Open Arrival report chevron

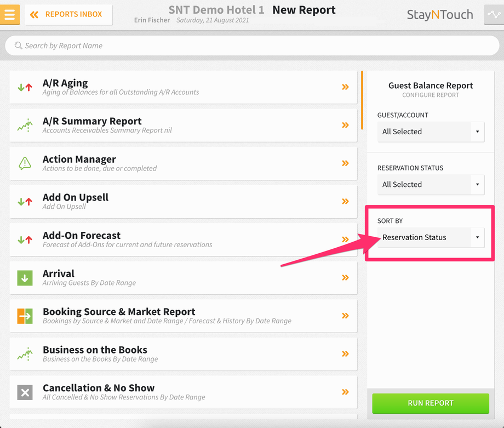(345, 277)
